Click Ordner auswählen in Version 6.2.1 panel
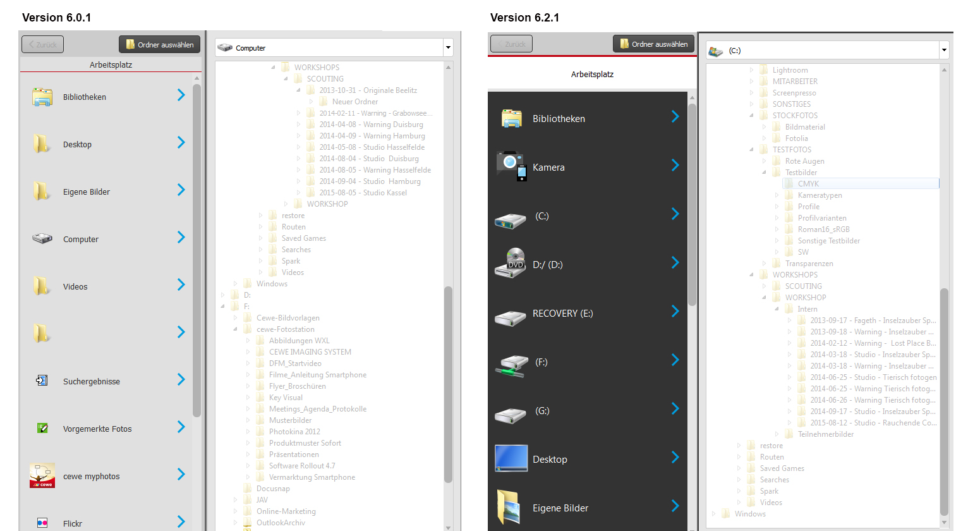980x531 pixels. (653, 44)
